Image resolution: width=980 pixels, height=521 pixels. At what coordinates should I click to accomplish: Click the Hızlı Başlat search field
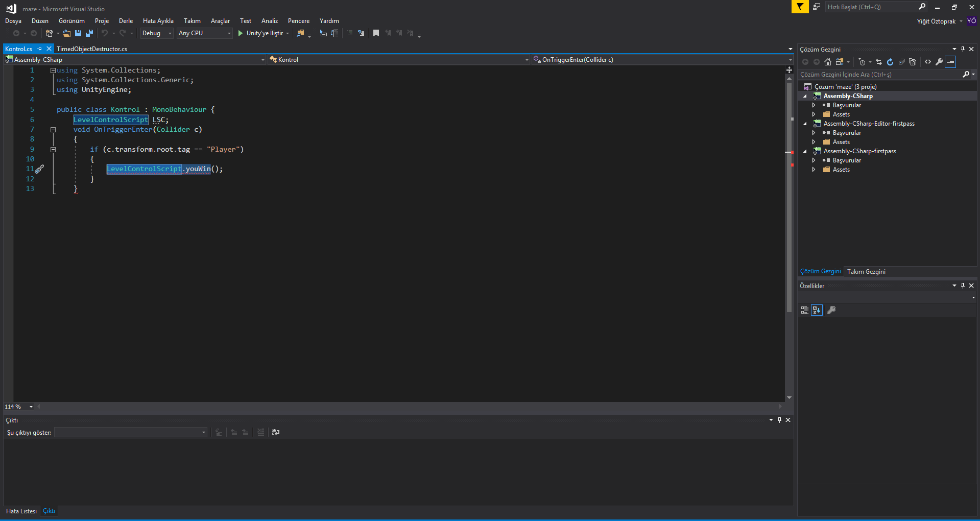pyautogui.click(x=871, y=7)
